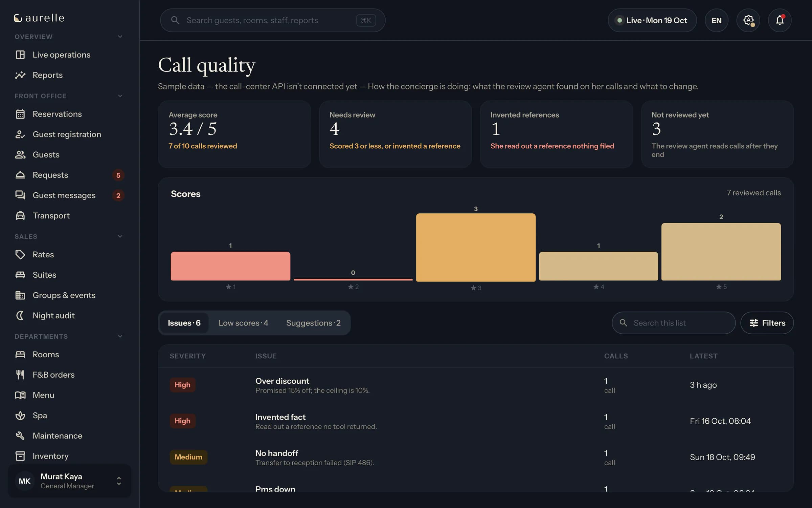Open F&B orders cutlery icon
The image size is (812, 508).
[x=20, y=375]
